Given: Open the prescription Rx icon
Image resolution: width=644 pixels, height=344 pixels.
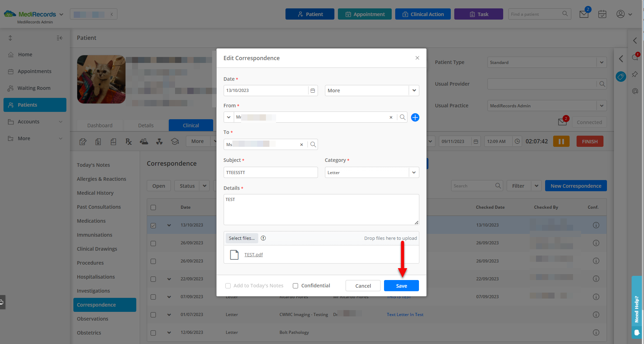Looking at the screenshot, I should pos(129,142).
